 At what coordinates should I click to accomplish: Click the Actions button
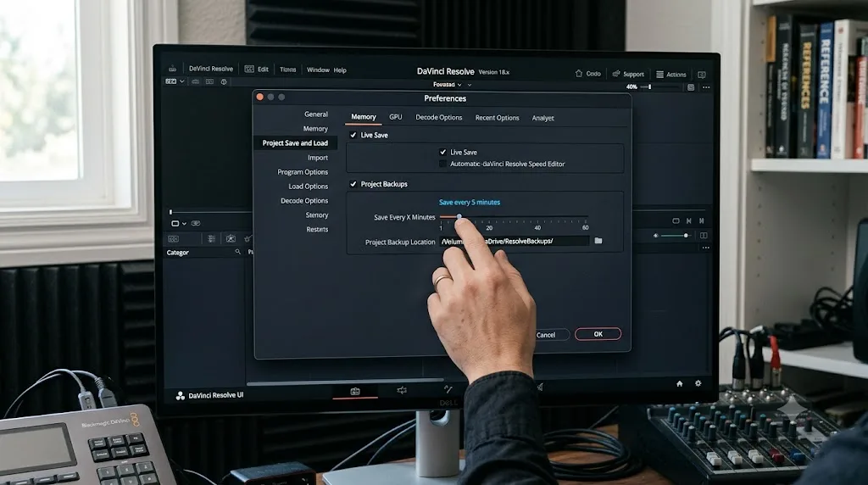pyautogui.click(x=671, y=74)
